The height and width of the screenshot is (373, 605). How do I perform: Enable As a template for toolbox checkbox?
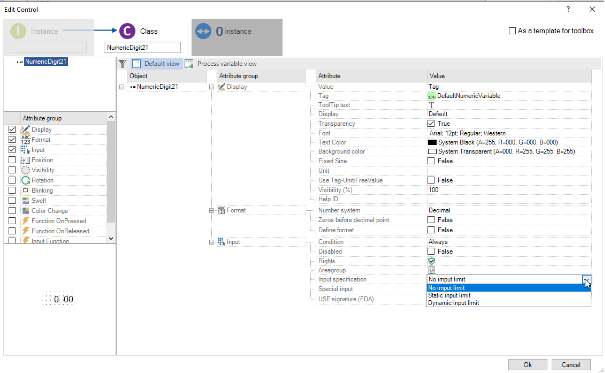pyautogui.click(x=512, y=30)
